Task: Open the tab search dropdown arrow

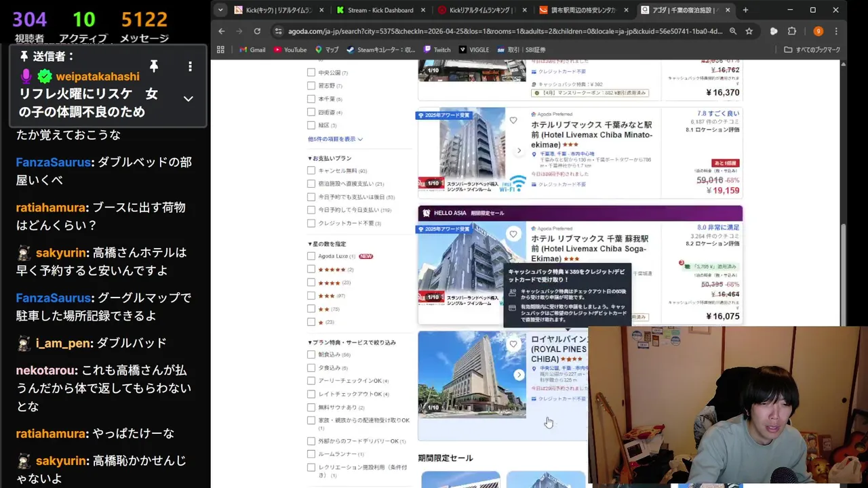Action: click(x=220, y=10)
